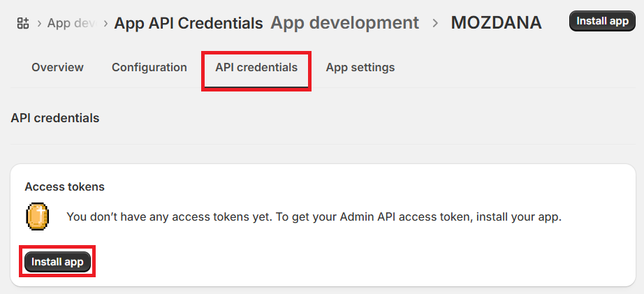Click the chevron arrow before MOZDANA
This screenshot has height=294, width=644.
[x=435, y=23]
